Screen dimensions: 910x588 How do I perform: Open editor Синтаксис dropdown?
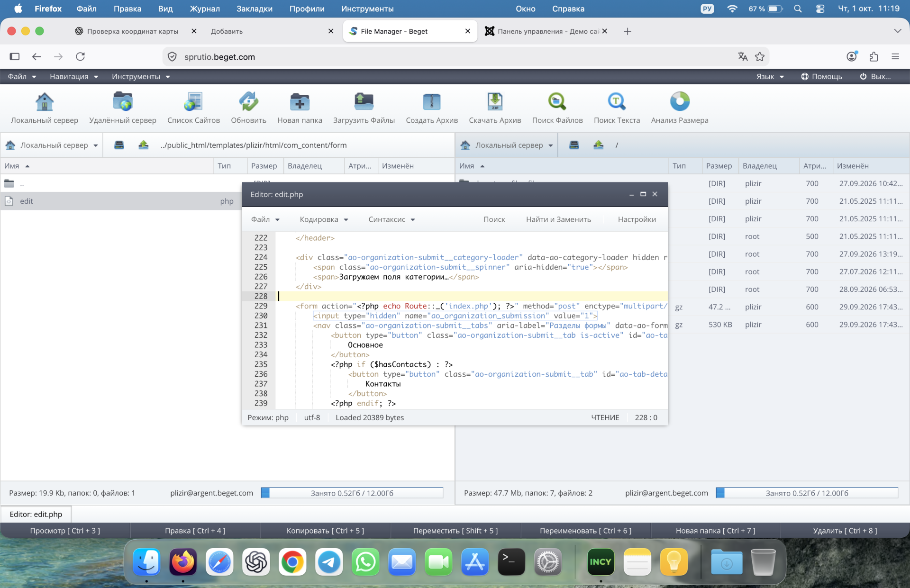click(391, 219)
